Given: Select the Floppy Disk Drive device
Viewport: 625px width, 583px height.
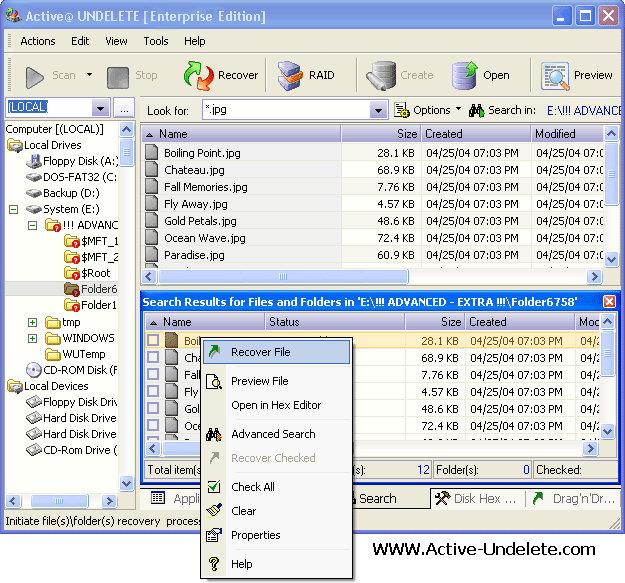Looking at the screenshot, I should click(71, 402).
